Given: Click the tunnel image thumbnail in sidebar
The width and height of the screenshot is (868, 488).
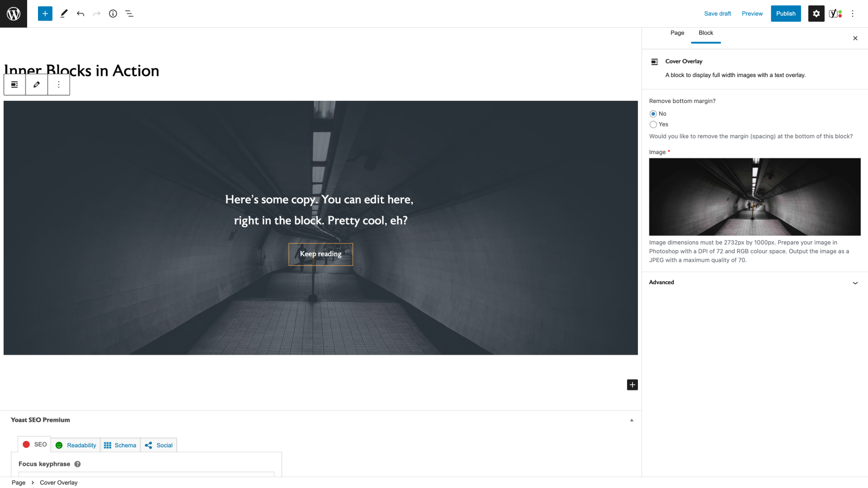Looking at the screenshot, I should tap(754, 197).
